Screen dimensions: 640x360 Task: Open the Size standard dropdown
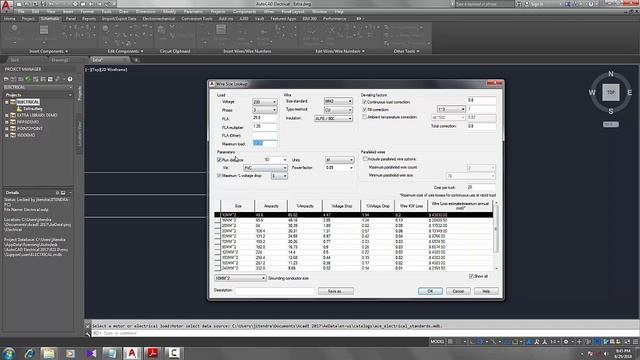pyautogui.click(x=338, y=101)
